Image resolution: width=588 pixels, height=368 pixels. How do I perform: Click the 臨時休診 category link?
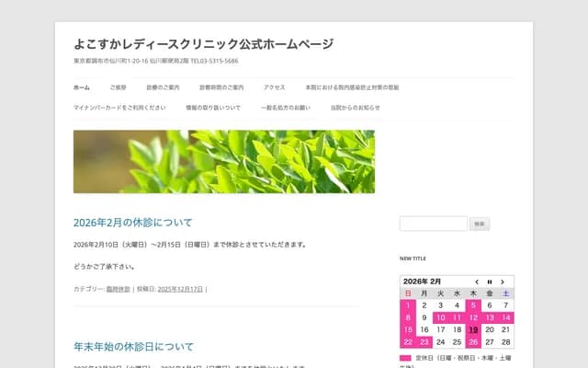[119, 289]
